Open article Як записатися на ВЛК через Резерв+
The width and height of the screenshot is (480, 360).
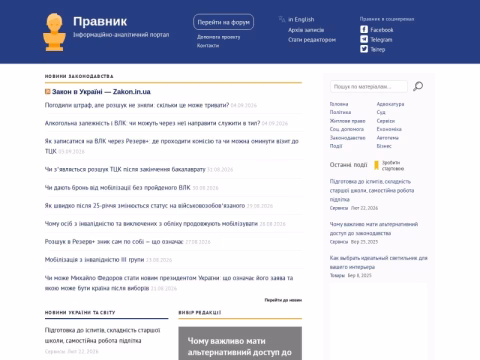(x=172, y=146)
